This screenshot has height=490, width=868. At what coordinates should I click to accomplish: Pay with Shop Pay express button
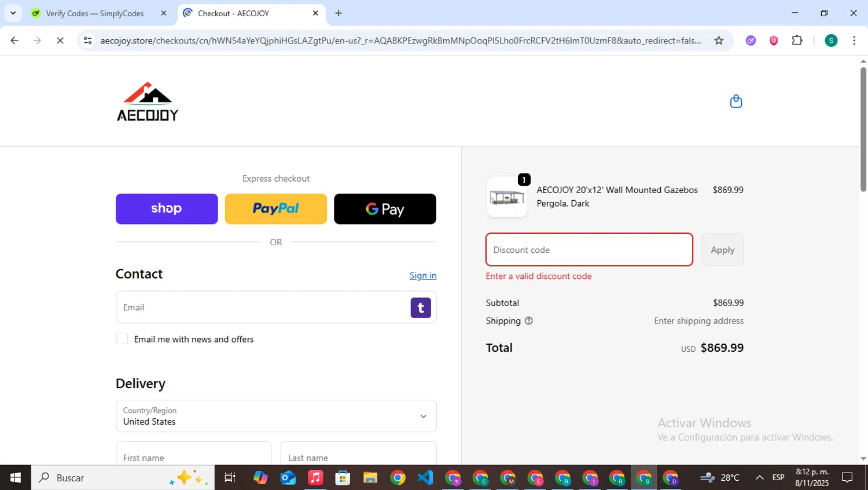point(167,209)
